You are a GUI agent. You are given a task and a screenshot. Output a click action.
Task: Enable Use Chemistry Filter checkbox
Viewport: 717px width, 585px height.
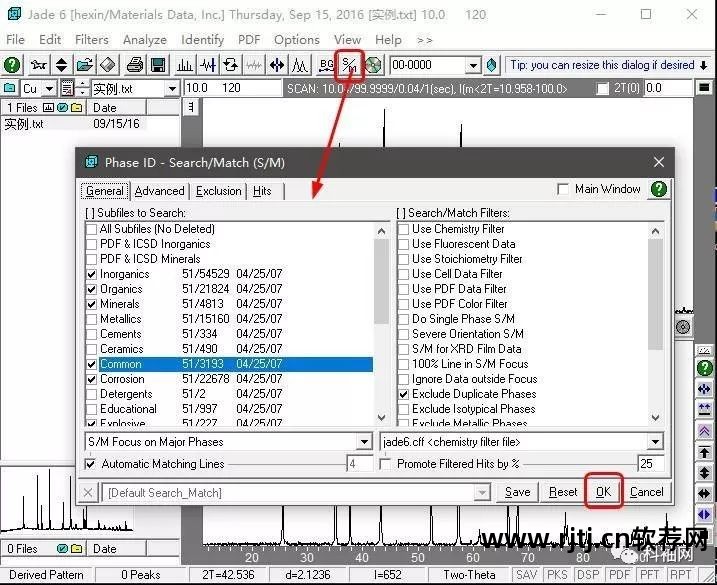(x=403, y=229)
